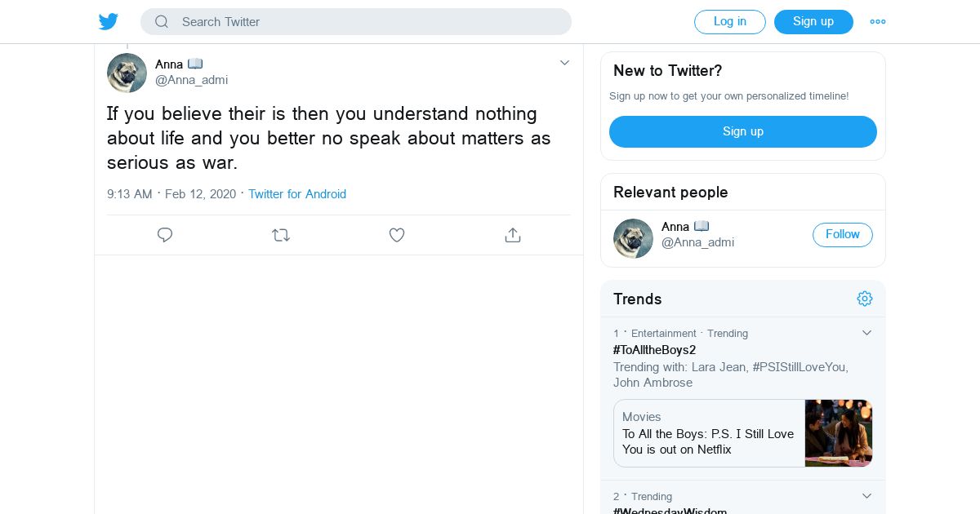This screenshot has width=980, height=514.
Task: Open Anna's pug avatar on the tweet
Action: (x=127, y=73)
